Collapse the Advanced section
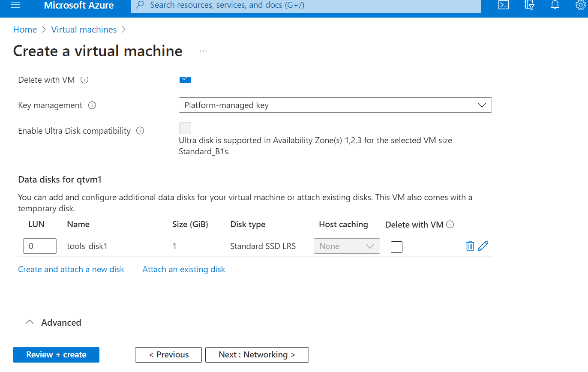This screenshot has width=588, height=372. point(54,322)
